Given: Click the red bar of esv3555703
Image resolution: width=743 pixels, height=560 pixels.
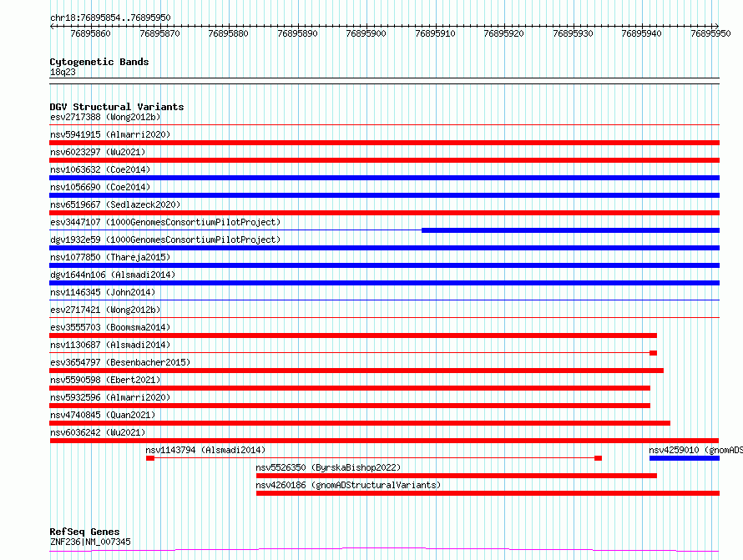Looking at the screenshot, I should coord(353,335).
